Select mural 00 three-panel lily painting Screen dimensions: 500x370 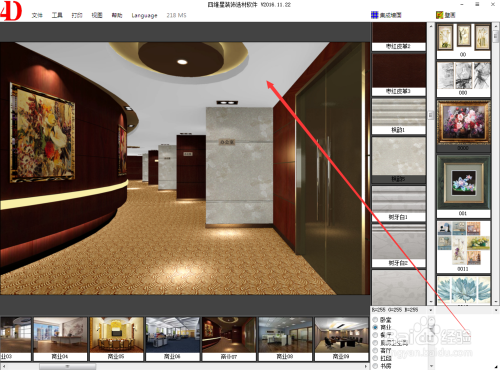click(x=463, y=41)
